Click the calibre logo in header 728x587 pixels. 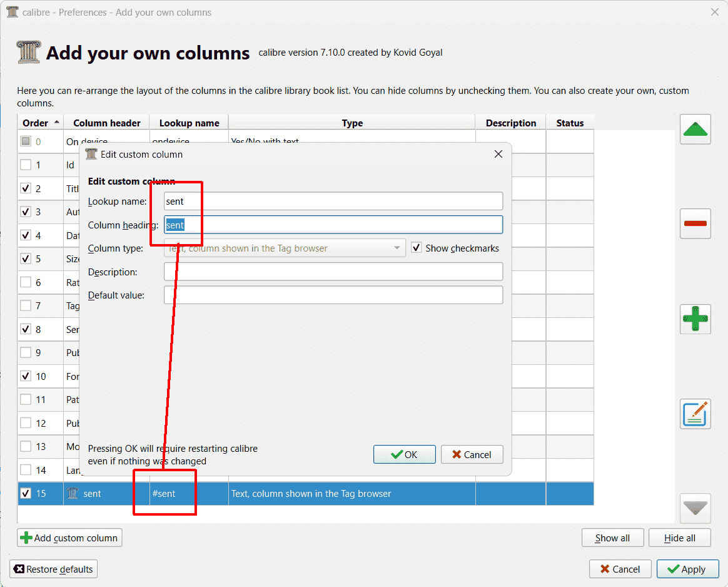point(29,53)
